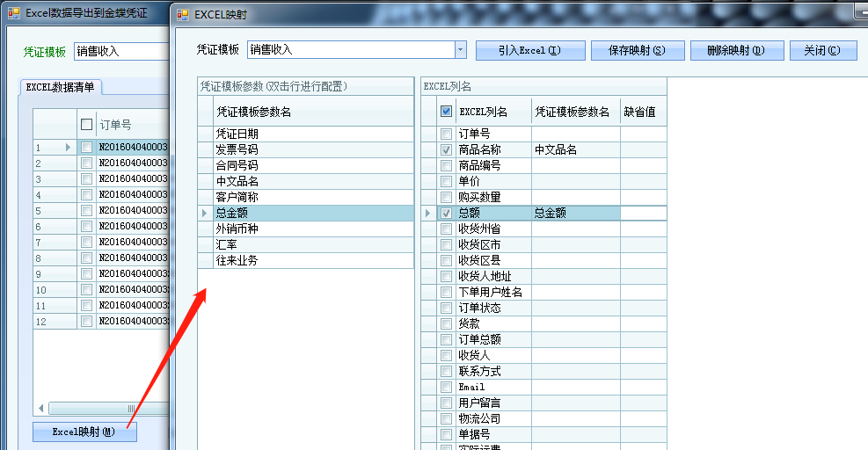Switch to the EXCEL数据清单 tab
The height and width of the screenshot is (450, 868).
61,87
